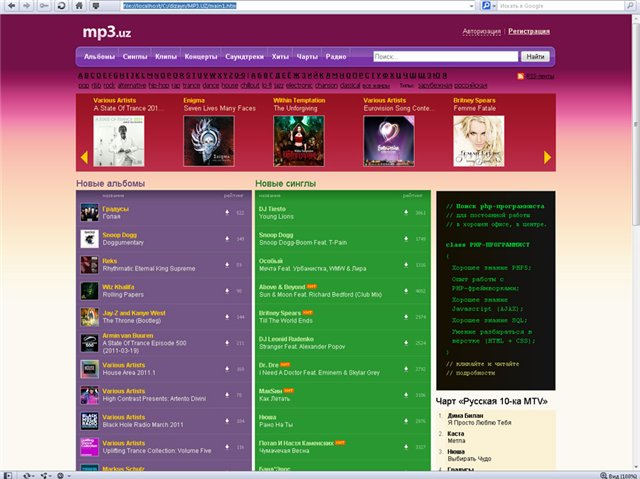Filter by the trance genre link

click(191, 86)
